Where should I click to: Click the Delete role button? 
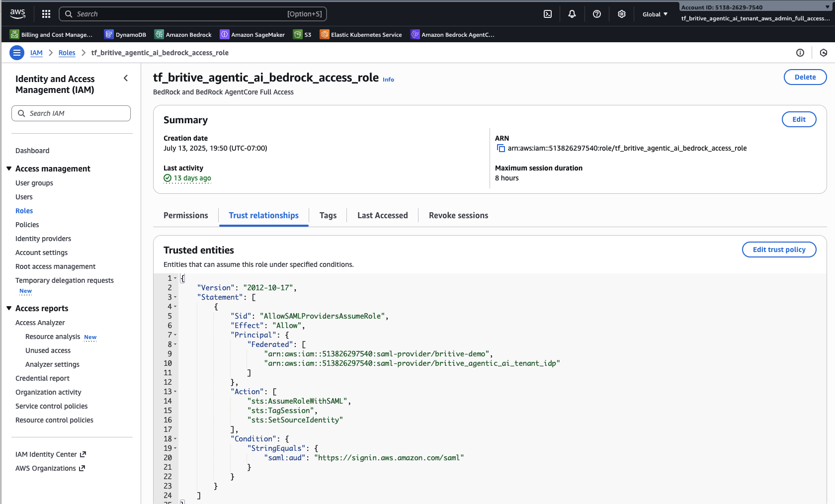pos(805,77)
